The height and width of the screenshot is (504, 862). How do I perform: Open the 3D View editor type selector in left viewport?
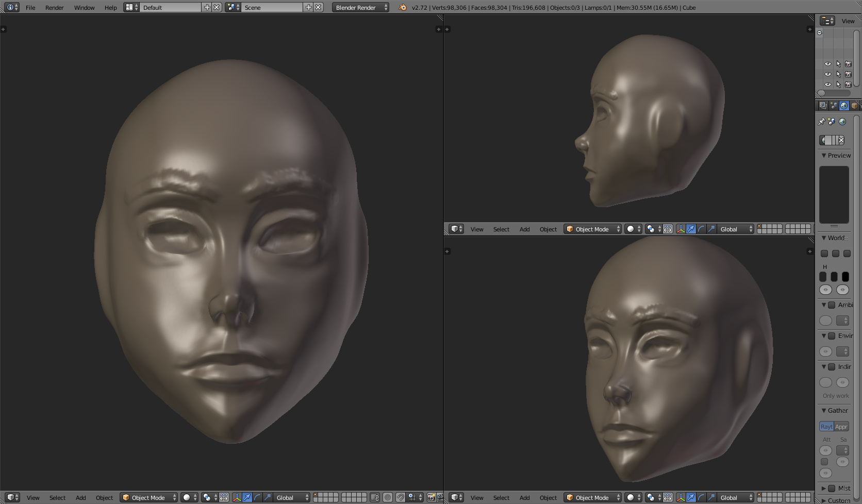[12, 497]
